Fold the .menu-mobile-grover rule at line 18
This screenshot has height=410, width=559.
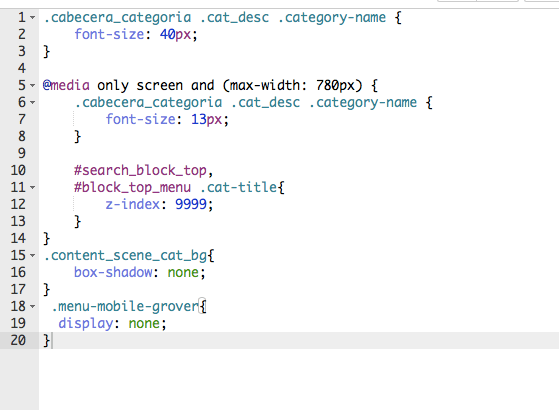click(x=32, y=307)
